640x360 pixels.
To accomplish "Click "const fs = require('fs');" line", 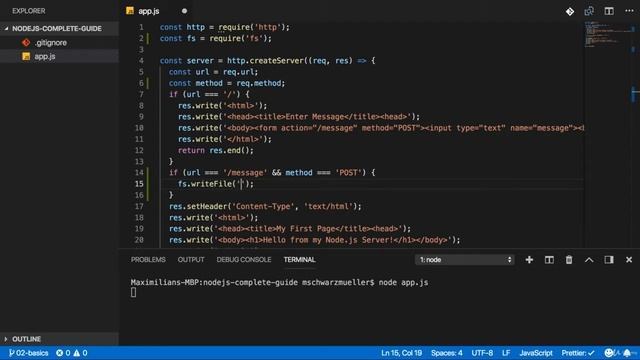I will point(216,38).
